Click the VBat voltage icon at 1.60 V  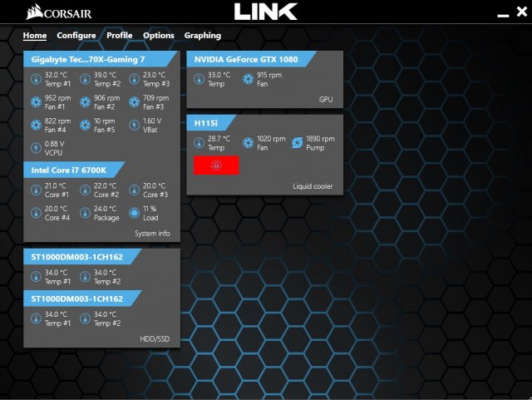click(x=134, y=126)
